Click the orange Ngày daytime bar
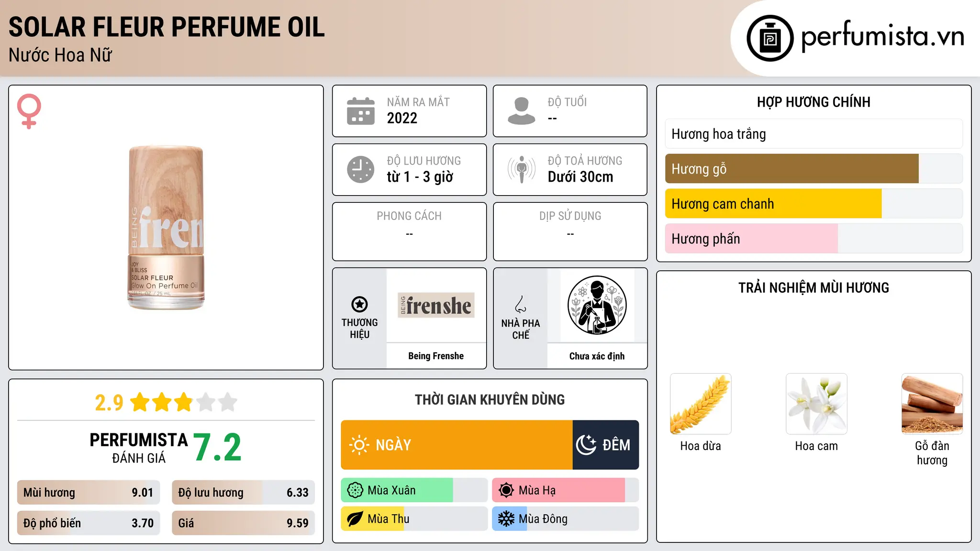This screenshot has width=980, height=551. pos(457,445)
